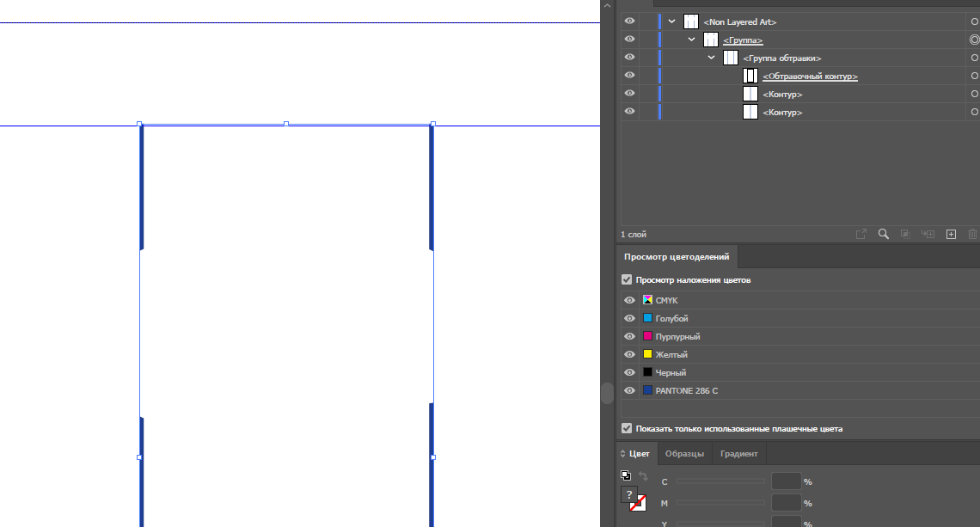Viewport: 980px width, 527px height.
Task: Click the Locate Object magnifier icon
Action: coord(883,234)
